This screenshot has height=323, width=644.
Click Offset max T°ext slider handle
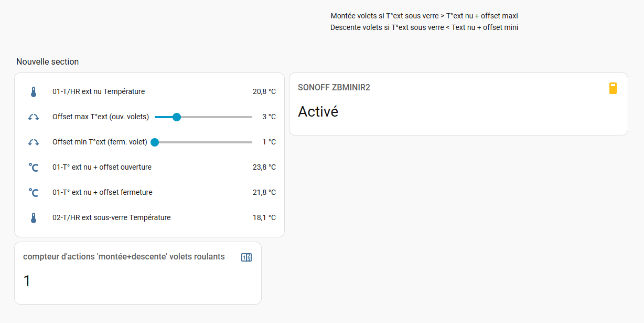click(177, 117)
